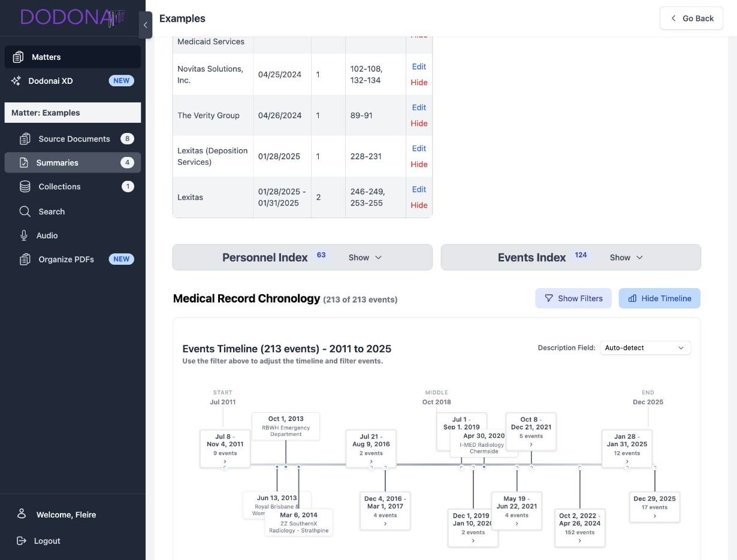Open the Audio section
The width and height of the screenshot is (737, 560).
pos(73,235)
